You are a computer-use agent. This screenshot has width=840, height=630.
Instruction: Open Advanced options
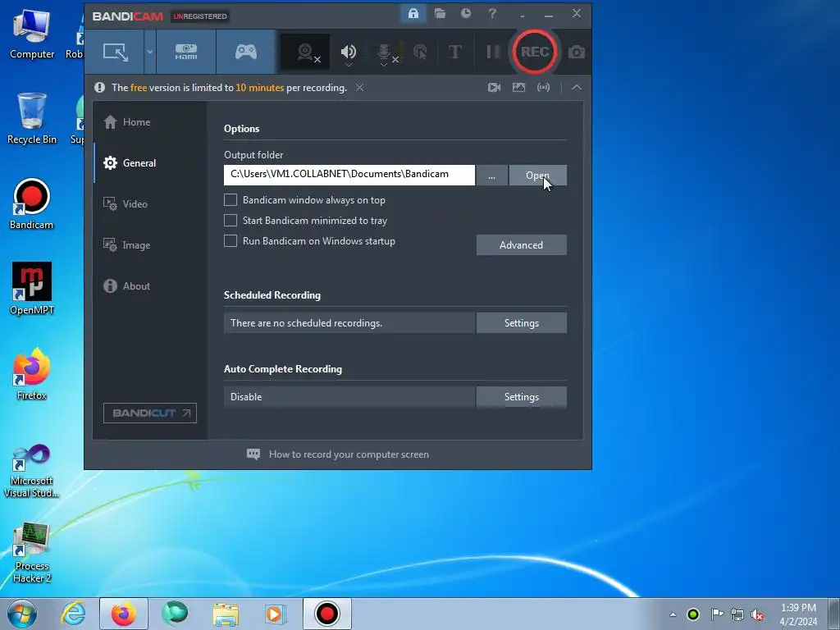(521, 244)
